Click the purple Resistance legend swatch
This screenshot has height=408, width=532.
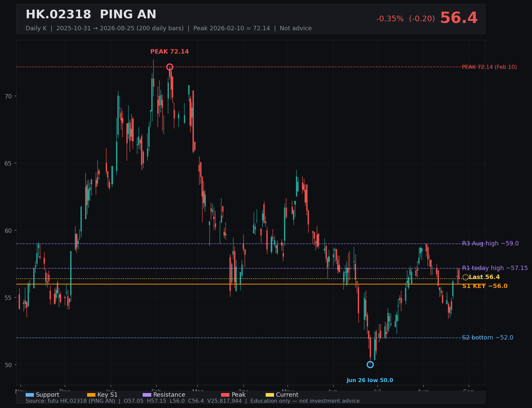(x=147, y=395)
